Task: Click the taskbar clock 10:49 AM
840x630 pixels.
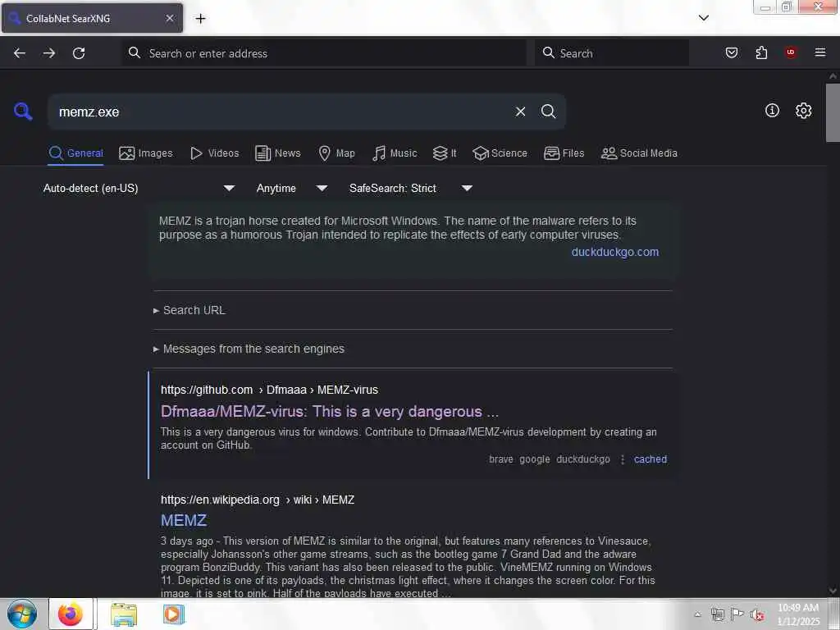Action: point(798,614)
